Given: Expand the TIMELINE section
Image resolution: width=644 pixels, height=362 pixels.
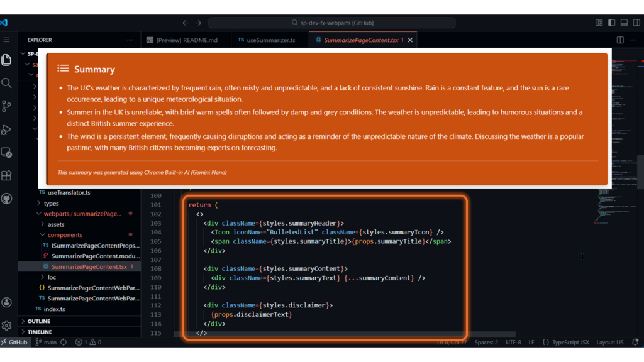Looking at the screenshot, I should pos(39,332).
